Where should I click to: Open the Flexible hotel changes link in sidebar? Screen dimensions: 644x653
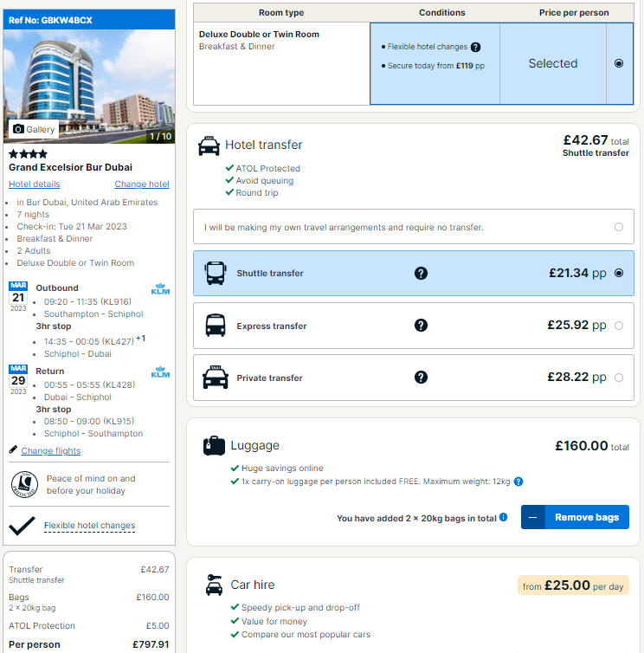89,526
